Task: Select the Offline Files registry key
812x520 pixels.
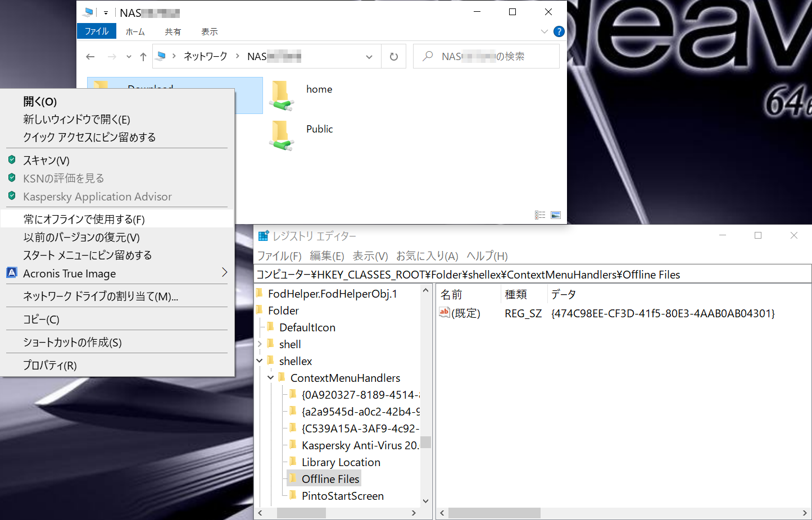Action: (x=330, y=479)
